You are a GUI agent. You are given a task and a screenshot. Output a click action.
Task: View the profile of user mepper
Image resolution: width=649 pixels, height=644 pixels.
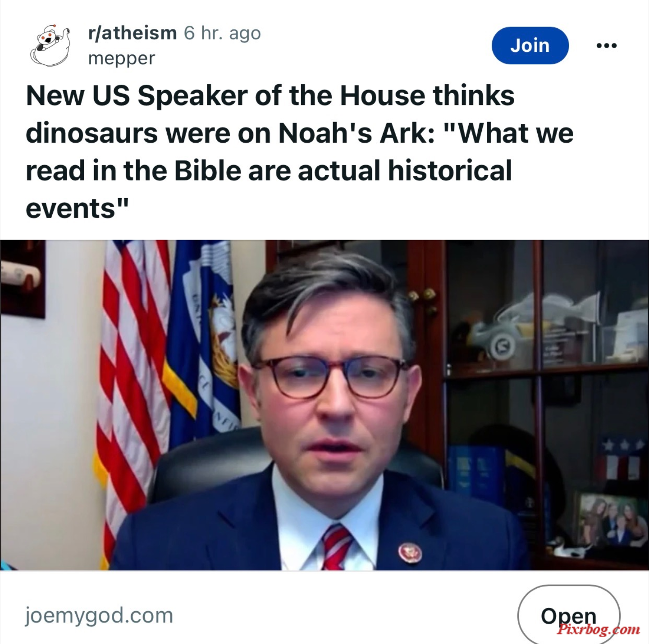tap(122, 59)
